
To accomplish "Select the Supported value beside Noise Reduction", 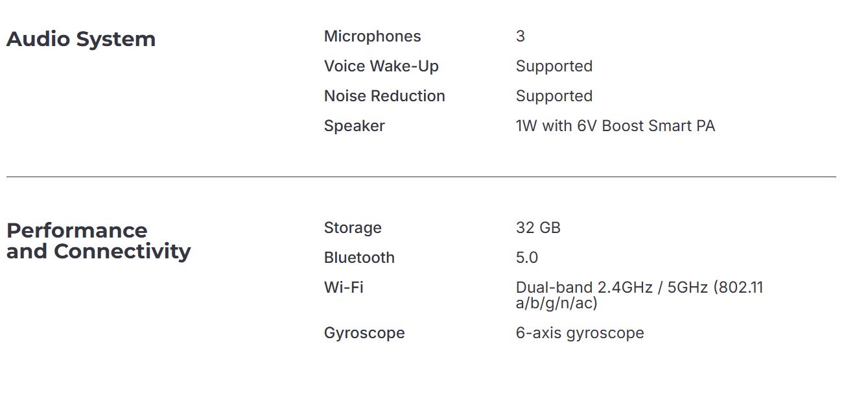I will (554, 96).
